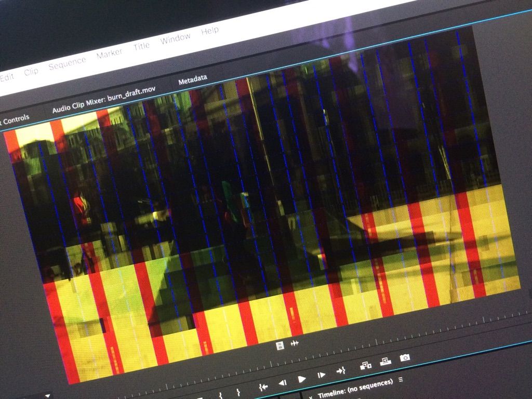Click the Mark In bracket icon
The image size is (532, 399).
tap(220, 395)
